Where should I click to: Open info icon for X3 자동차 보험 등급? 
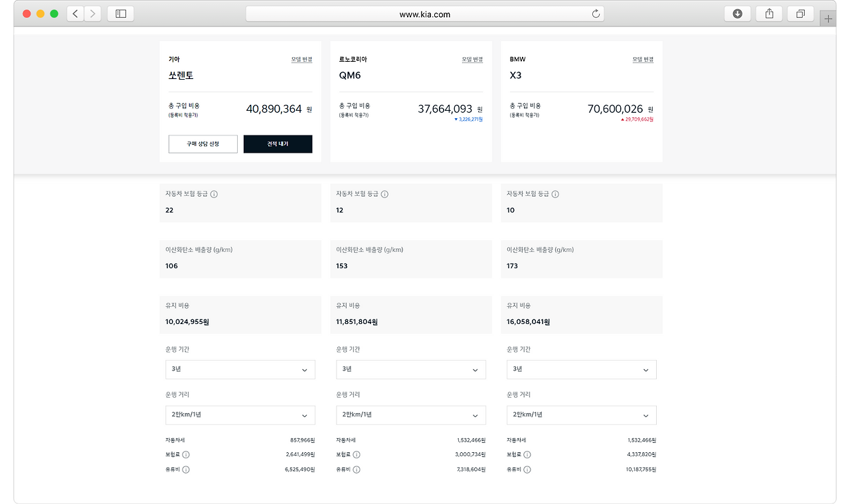pyautogui.click(x=555, y=195)
